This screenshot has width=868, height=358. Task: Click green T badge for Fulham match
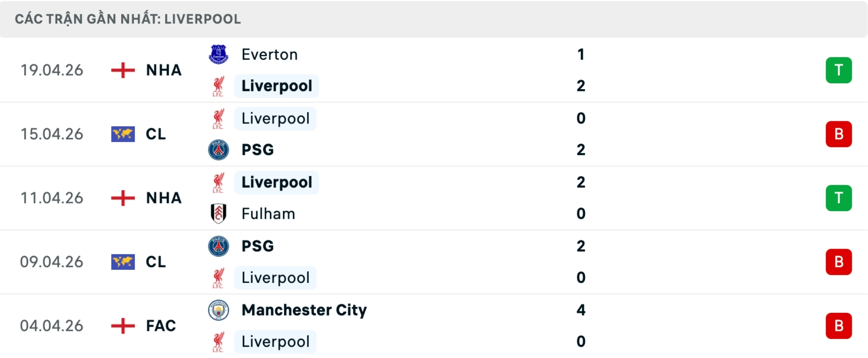(839, 198)
